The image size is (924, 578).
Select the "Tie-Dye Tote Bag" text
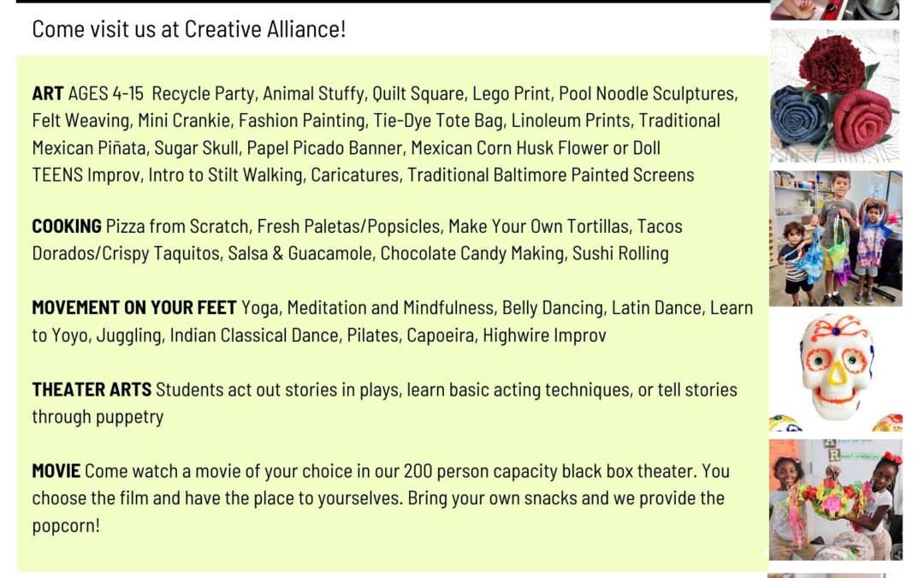coord(437,121)
